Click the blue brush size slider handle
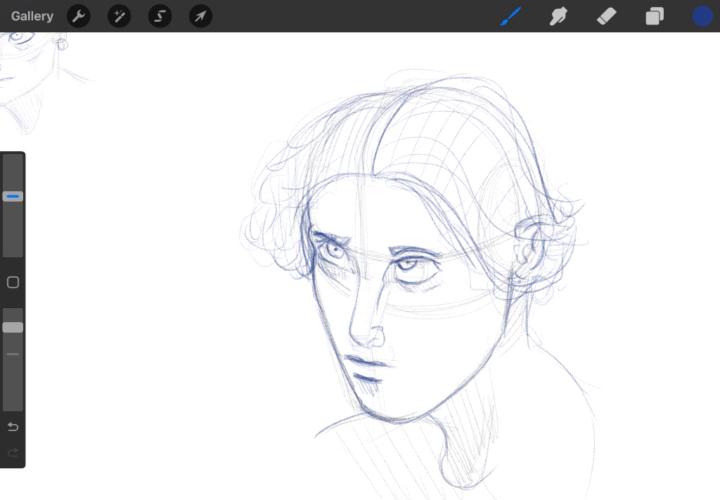The height and width of the screenshot is (500, 720). click(13, 197)
